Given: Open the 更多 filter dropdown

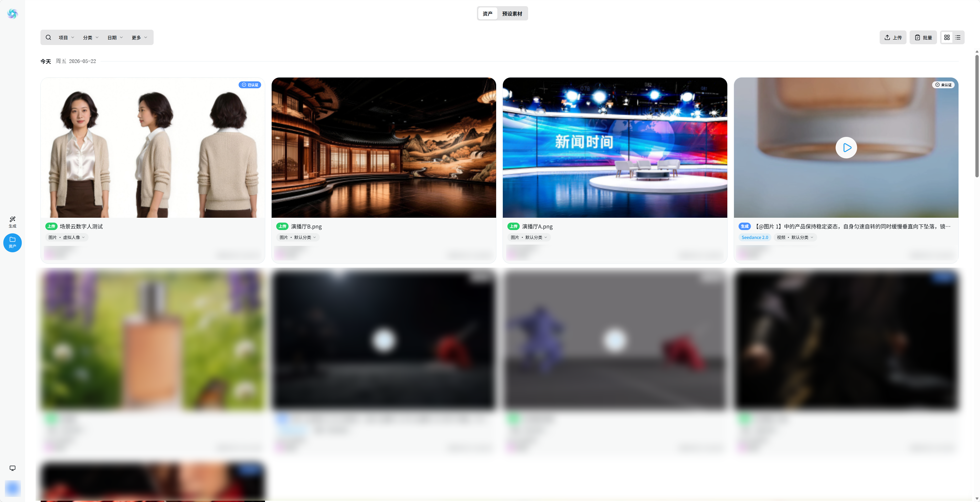Looking at the screenshot, I should 140,37.
